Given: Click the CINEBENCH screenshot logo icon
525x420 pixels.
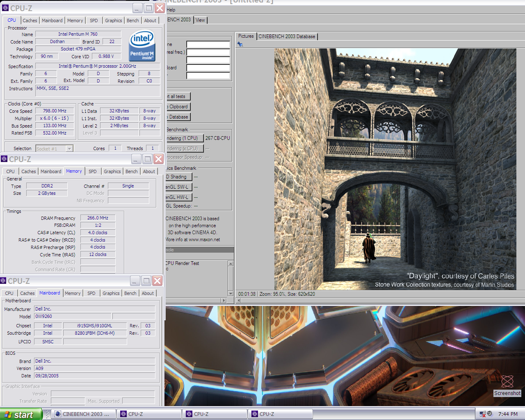Looking at the screenshot, I should (507, 381).
